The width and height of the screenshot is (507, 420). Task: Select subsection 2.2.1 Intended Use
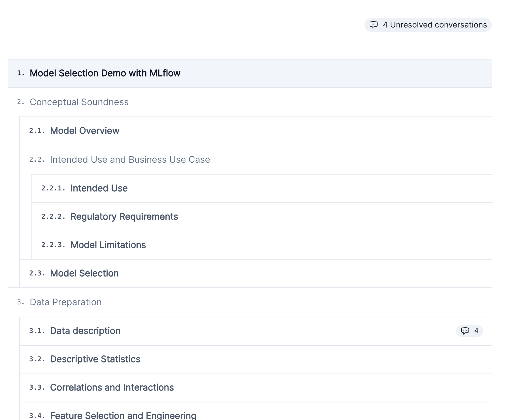(99, 188)
